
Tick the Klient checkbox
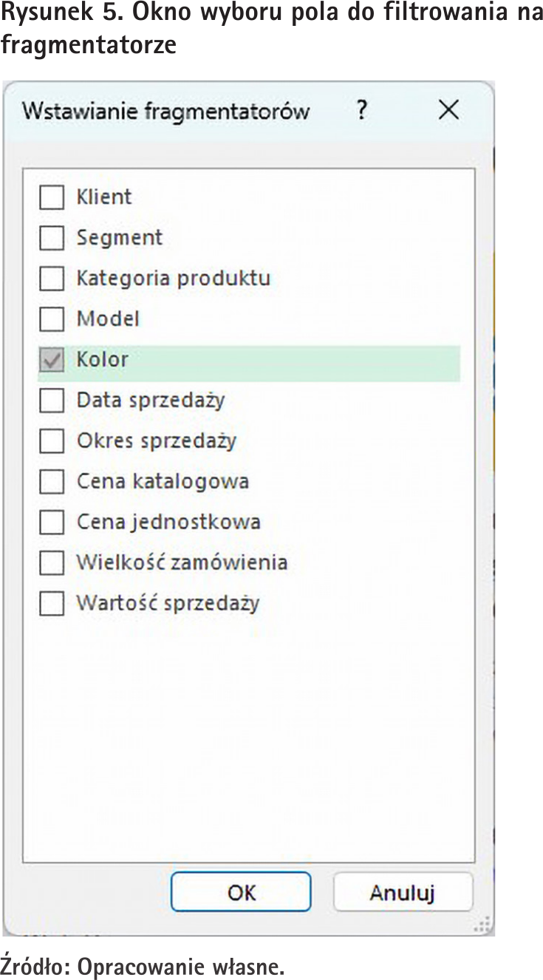(52, 197)
